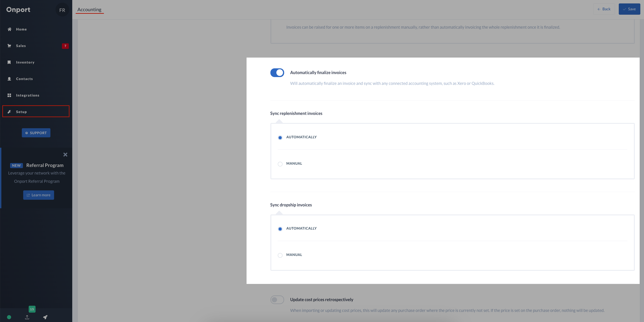Toggle Update cost prices retrospectively switch
Image resolution: width=644 pixels, height=322 pixels.
pos(277,300)
